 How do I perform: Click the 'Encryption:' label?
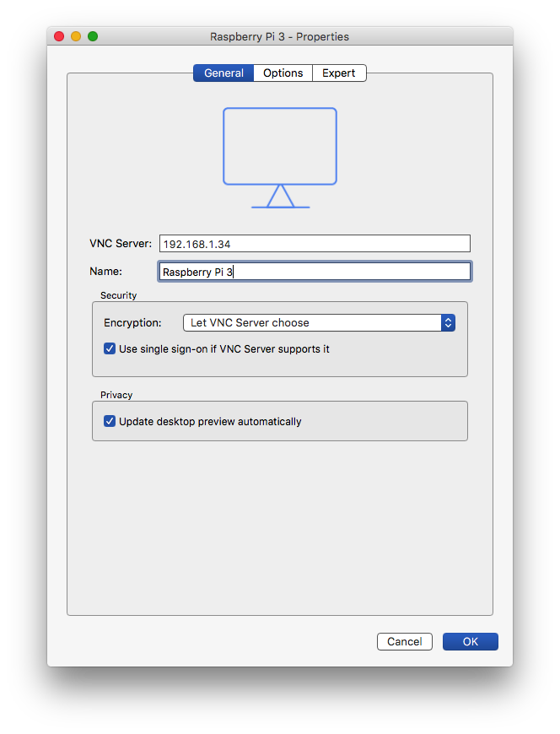point(132,322)
